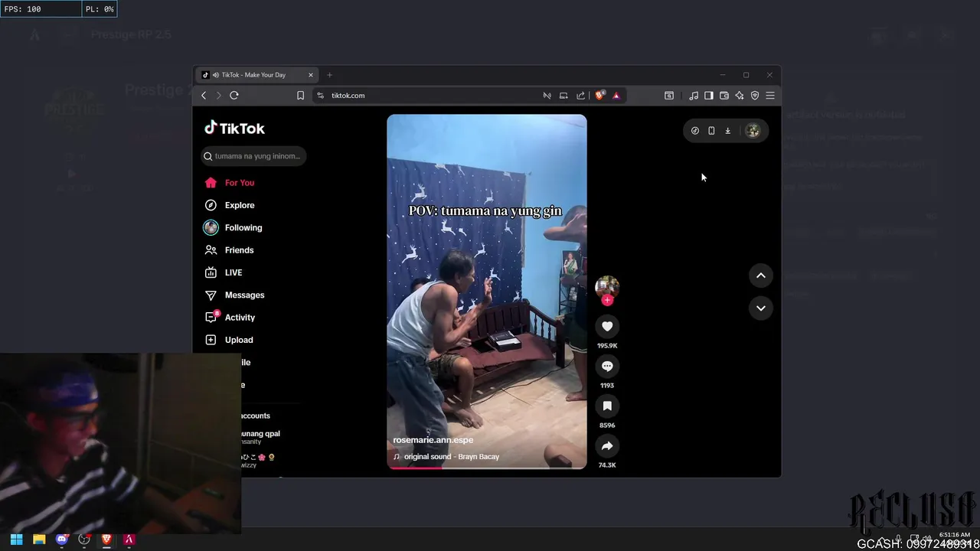Screen dimensions: 980x551
Task: Select the TikTok - Make Your Day tab
Action: point(257,75)
